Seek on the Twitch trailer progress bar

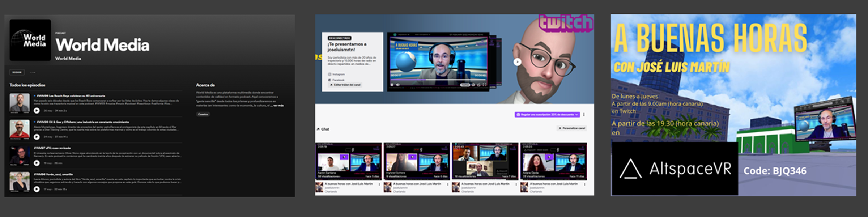coord(439,80)
